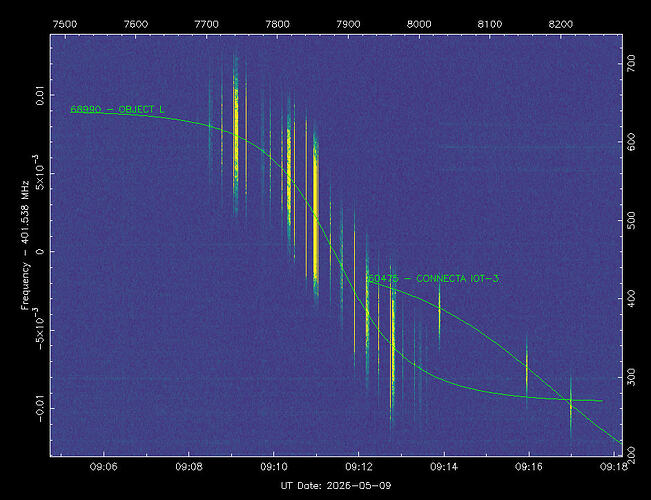Select the 09:14 time axis tick label
Image resolution: width=651 pixels, height=500 pixels.
[x=444, y=467]
